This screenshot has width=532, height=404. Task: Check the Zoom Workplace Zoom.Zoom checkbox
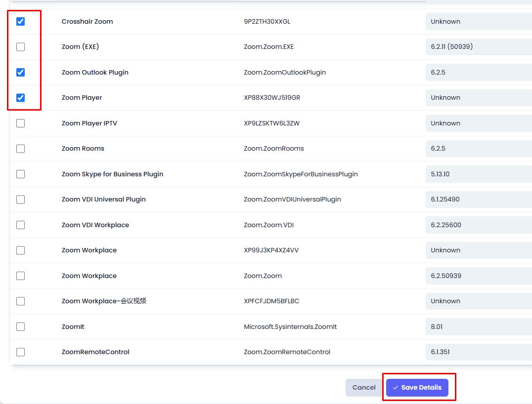click(x=21, y=276)
